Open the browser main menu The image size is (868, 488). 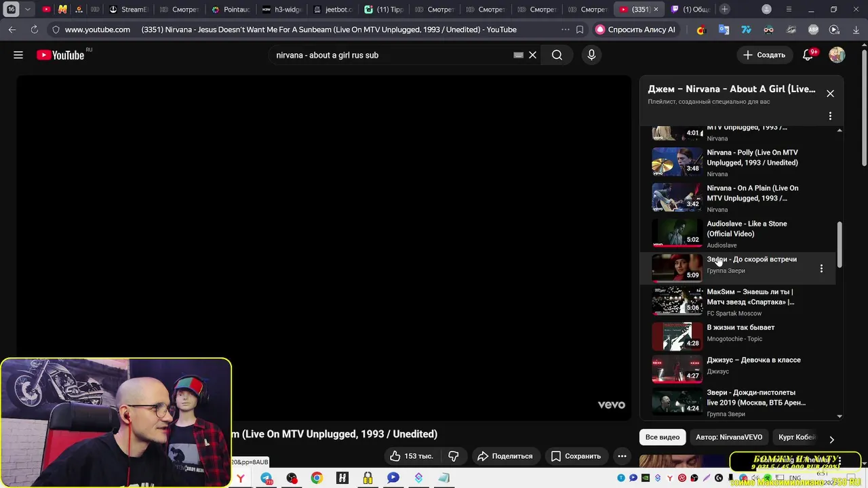click(789, 9)
